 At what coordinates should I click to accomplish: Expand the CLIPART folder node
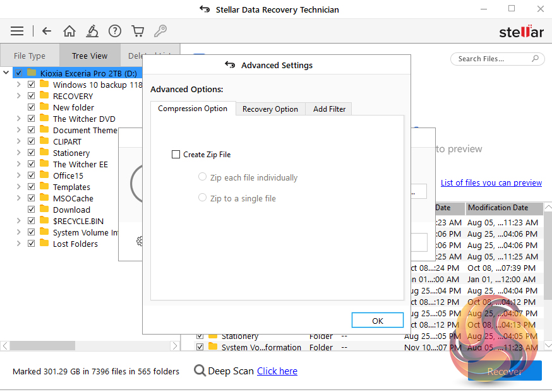point(19,141)
